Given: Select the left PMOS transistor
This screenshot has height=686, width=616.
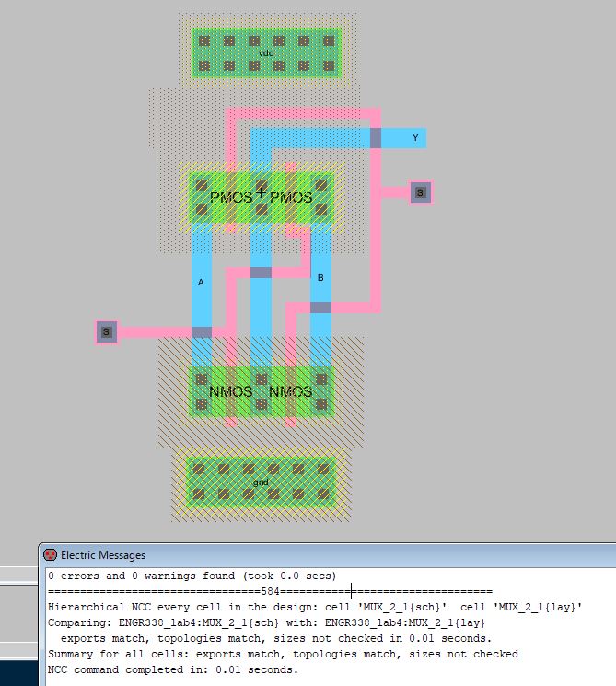Looking at the screenshot, I should pyautogui.click(x=230, y=197).
